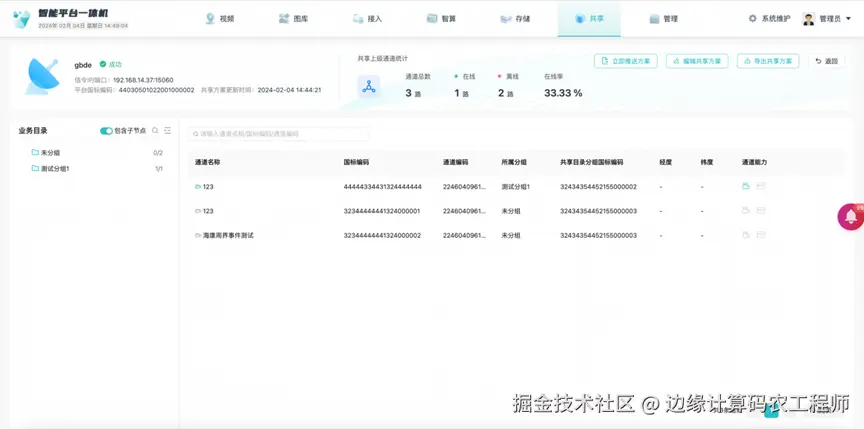Click the 通道名称 column header
Screen dimensions: 864x429
pyautogui.click(x=208, y=162)
